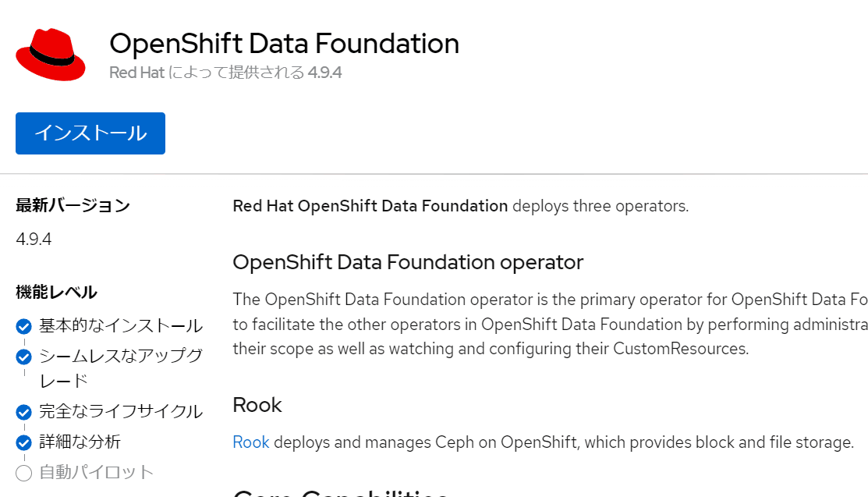Click the empty circle beside 自動パイロット

(24, 473)
